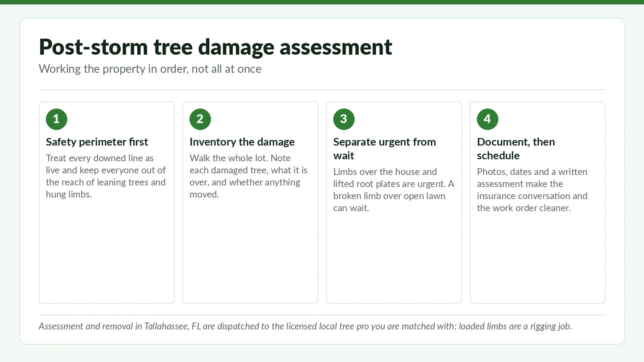
Task: Click the paragraph starting 'Limbs over the house'
Action: coord(394,190)
